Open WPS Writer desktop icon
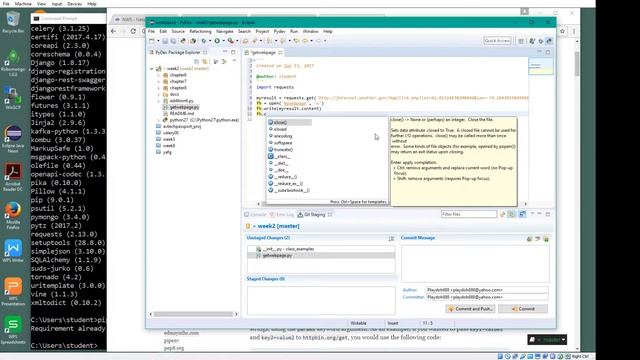 (x=13, y=251)
